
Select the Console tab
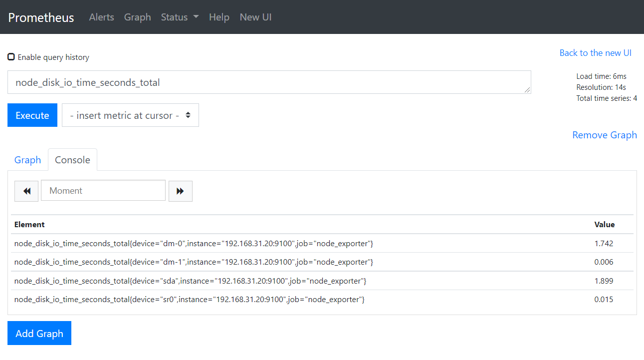coord(72,160)
